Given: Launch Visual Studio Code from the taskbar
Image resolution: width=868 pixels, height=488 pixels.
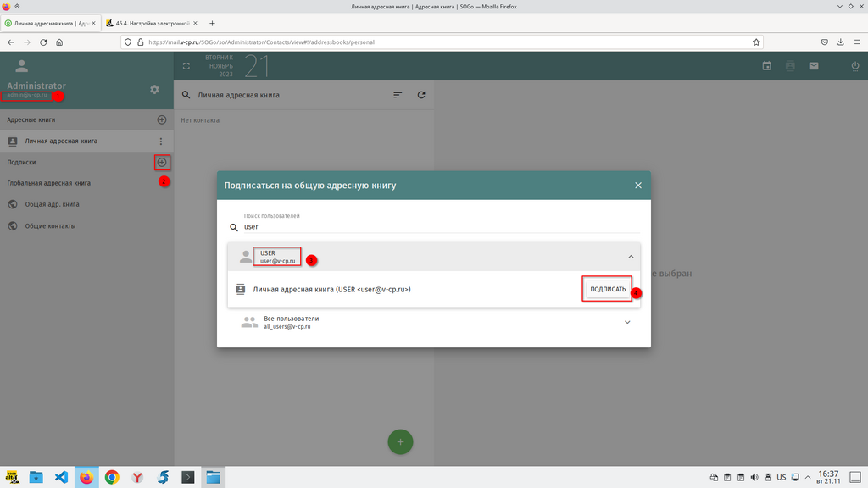Looking at the screenshot, I should pos(61,477).
